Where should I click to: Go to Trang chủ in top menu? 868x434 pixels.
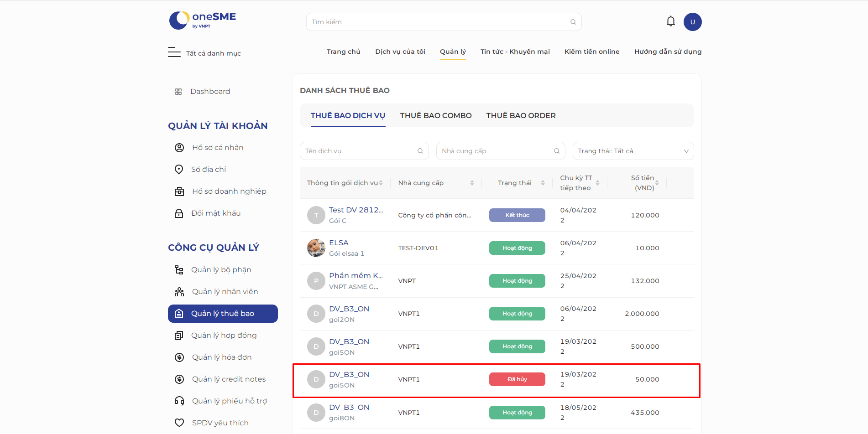click(343, 52)
